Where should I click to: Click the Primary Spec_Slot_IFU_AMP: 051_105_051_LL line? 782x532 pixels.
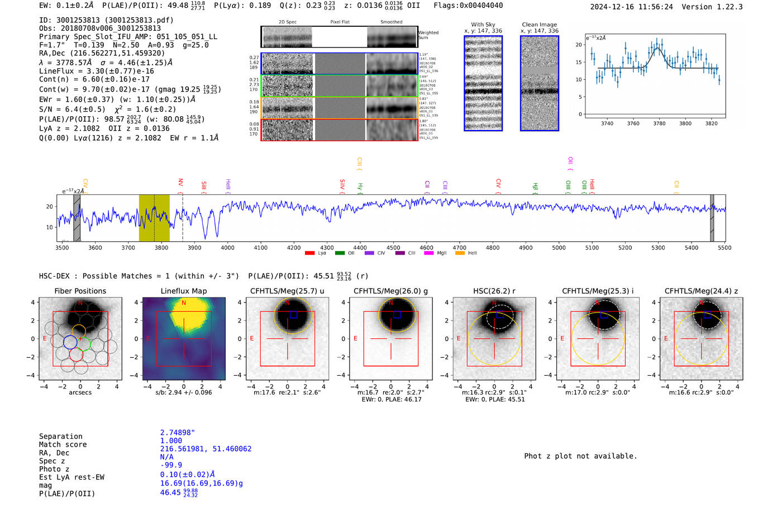tap(128, 37)
